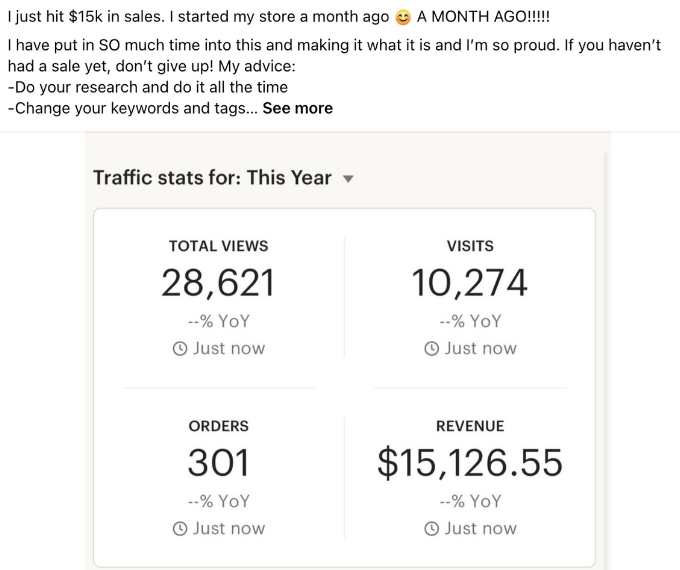Screen dimensions: 680x570
Task: Click the clock icon under Revenue
Action: click(432, 528)
